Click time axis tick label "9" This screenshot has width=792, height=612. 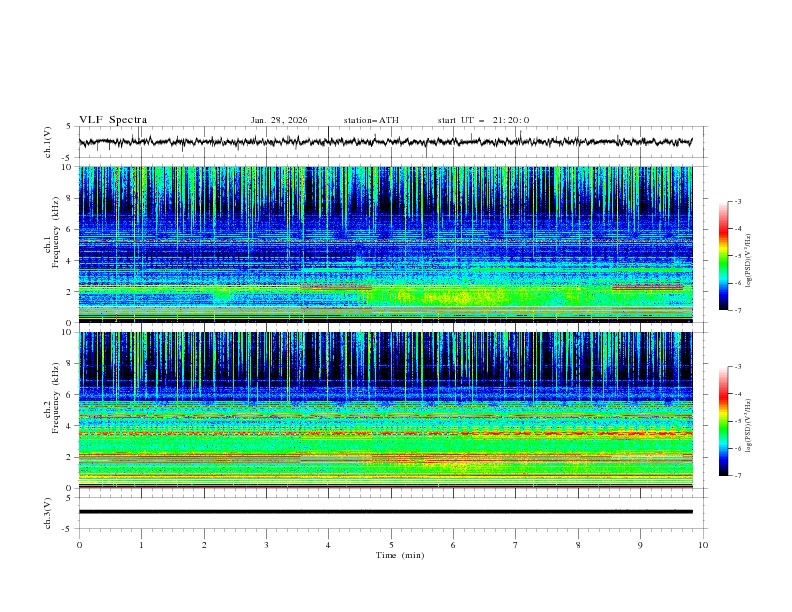pos(640,545)
